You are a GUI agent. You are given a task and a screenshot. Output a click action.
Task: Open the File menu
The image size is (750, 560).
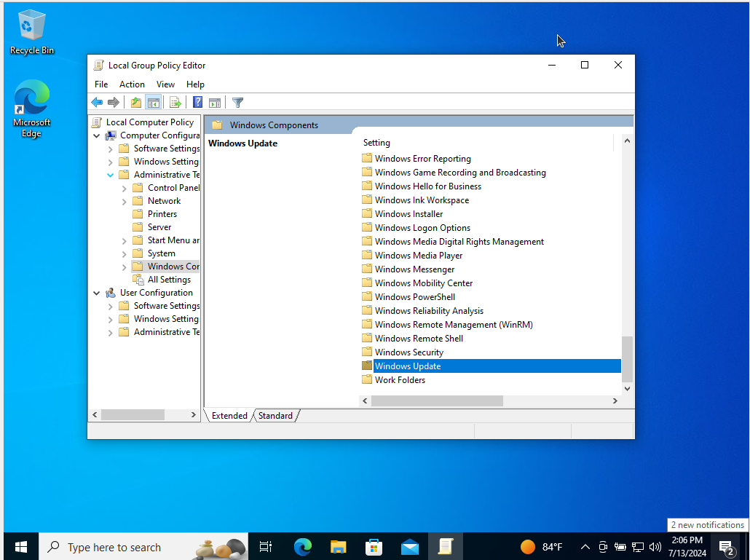(101, 84)
